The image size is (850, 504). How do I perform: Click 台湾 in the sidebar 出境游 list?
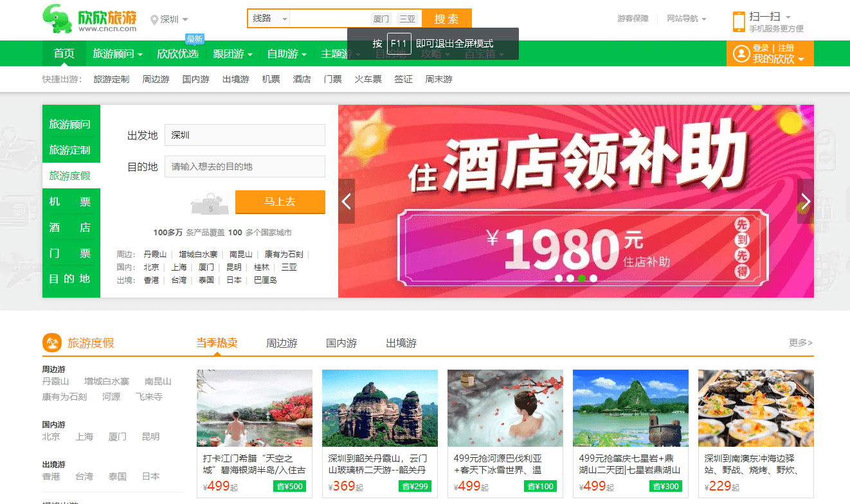(x=84, y=476)
